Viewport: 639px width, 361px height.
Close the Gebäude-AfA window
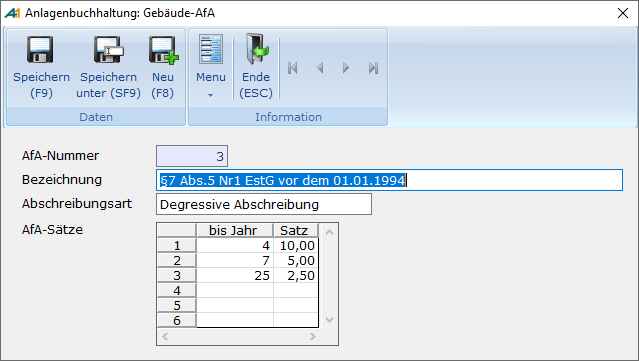point(623,13)
